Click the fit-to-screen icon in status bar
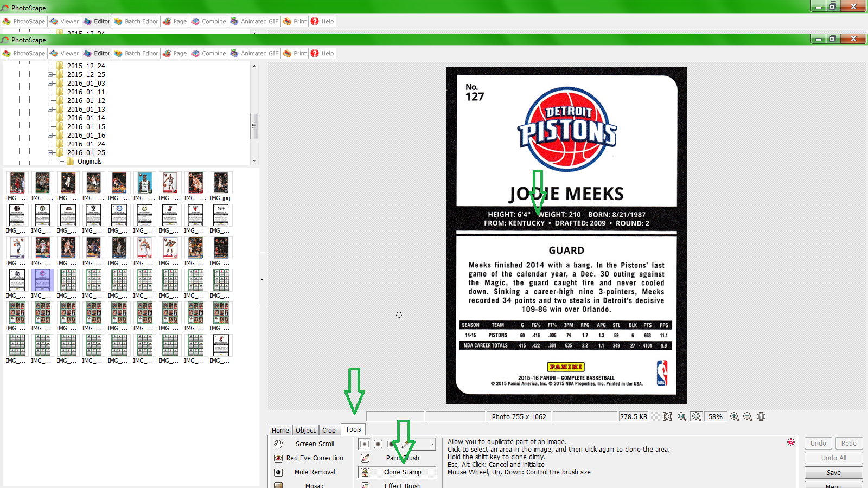 point(667,416)
